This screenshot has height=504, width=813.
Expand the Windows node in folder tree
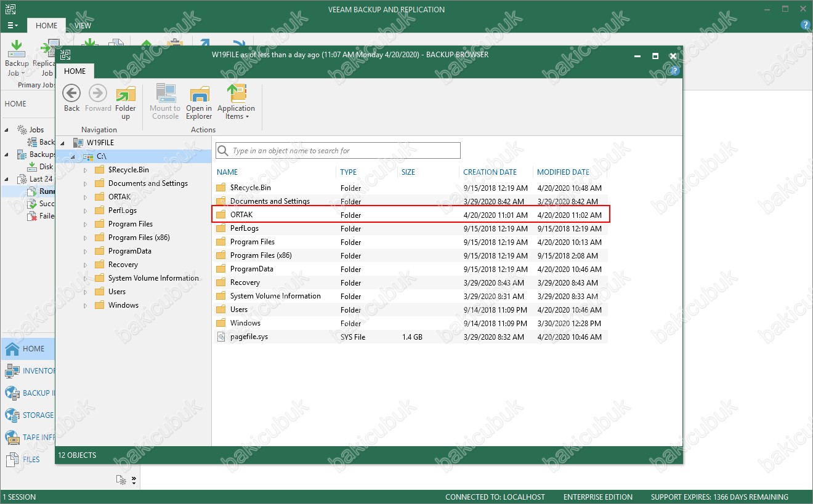coord(85,305)
